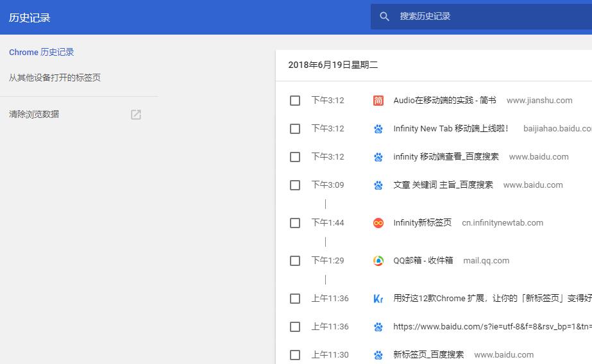Click the mail.qq.com domain text
This screenshot has width=592, height=364.
coord(486,261)
